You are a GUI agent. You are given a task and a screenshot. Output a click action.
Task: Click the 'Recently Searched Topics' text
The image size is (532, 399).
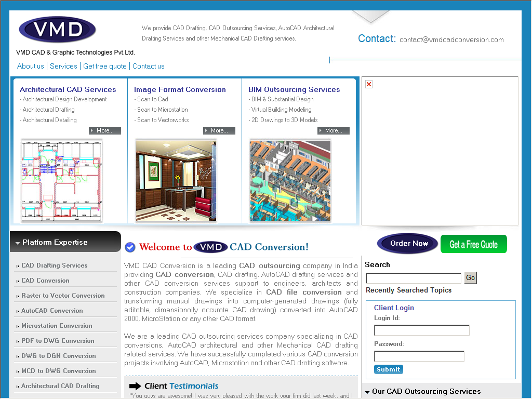[408, 290]
